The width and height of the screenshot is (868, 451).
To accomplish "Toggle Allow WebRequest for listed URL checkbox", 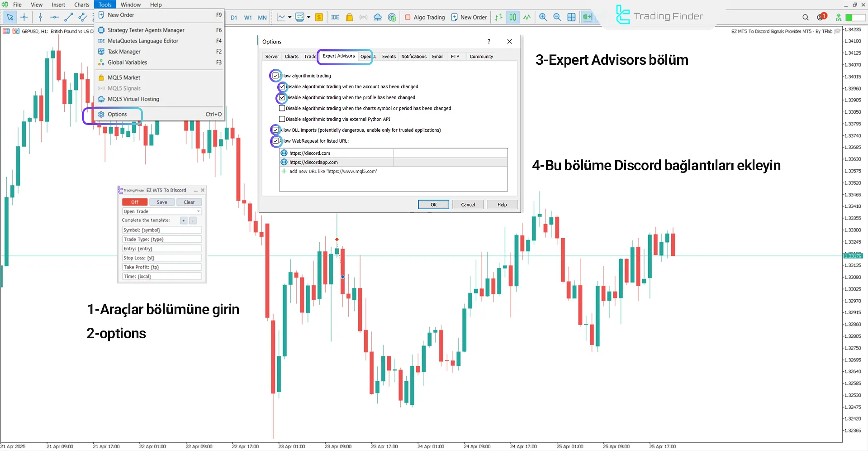I will (275, 141).
